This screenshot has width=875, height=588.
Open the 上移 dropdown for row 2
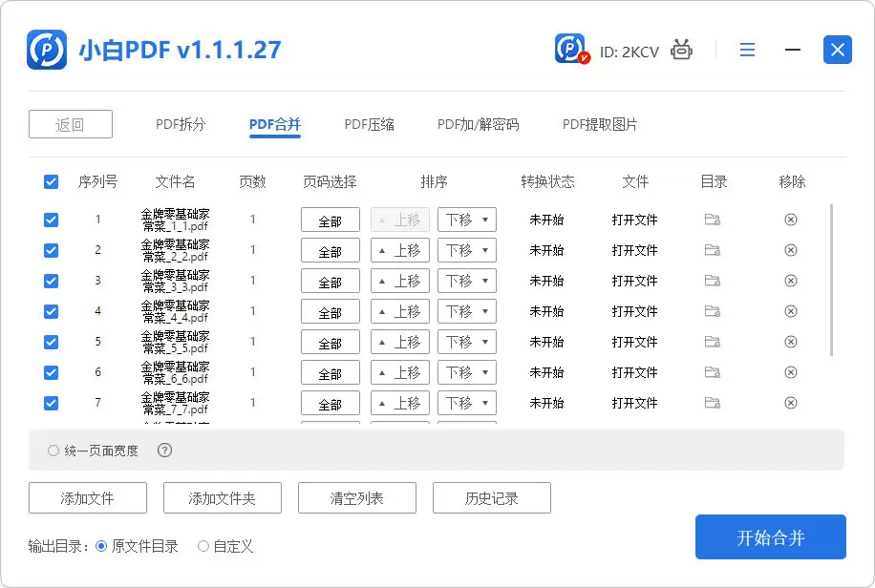tap(399, 250)
